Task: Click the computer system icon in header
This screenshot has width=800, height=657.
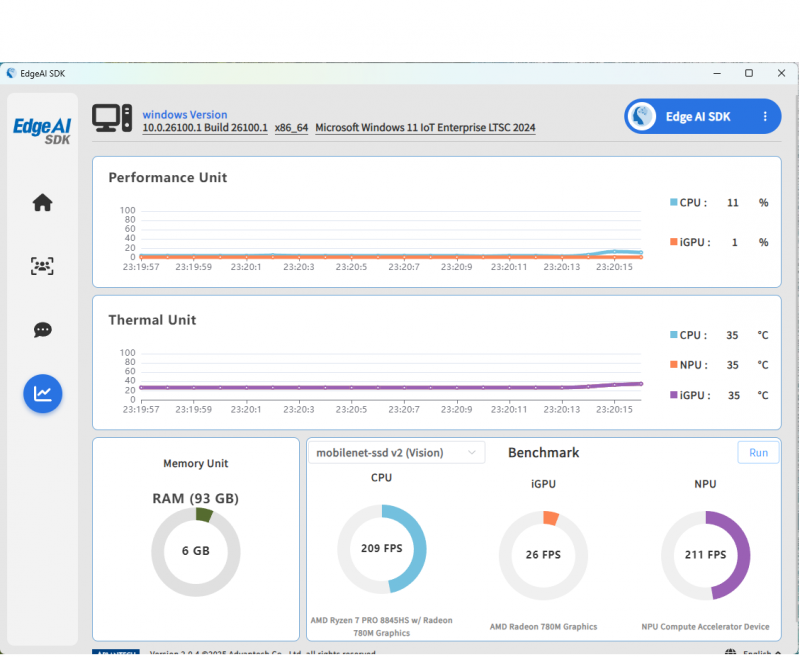Action: (112, 118)
